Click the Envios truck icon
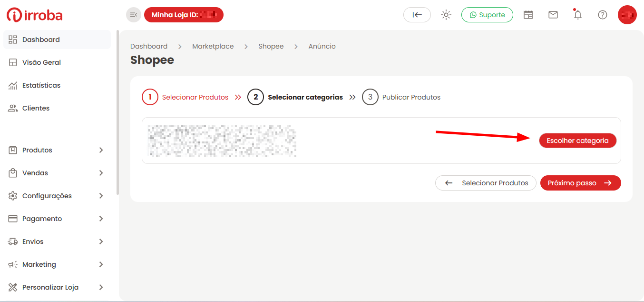Screen dimensions: 644x302 click(x=13, y=242)
